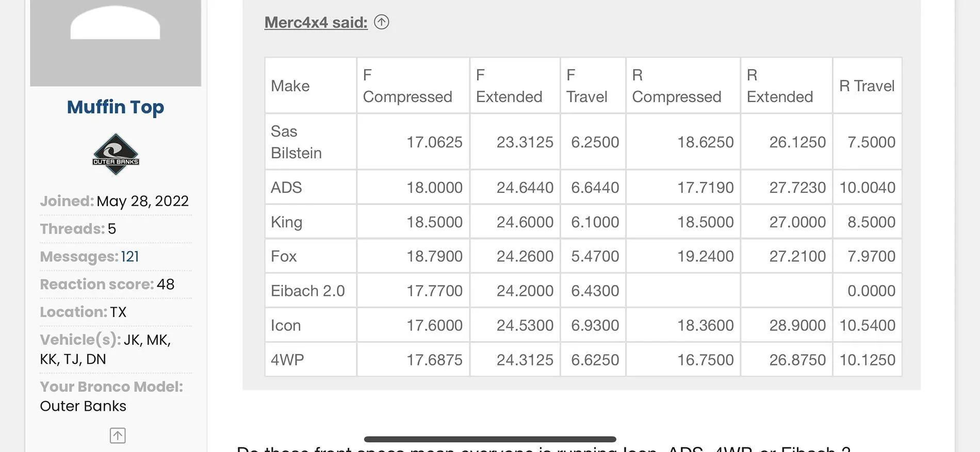Open the Muffin Top user profile
The width and height of the screenshot is (980, 452).
[116, 107]
